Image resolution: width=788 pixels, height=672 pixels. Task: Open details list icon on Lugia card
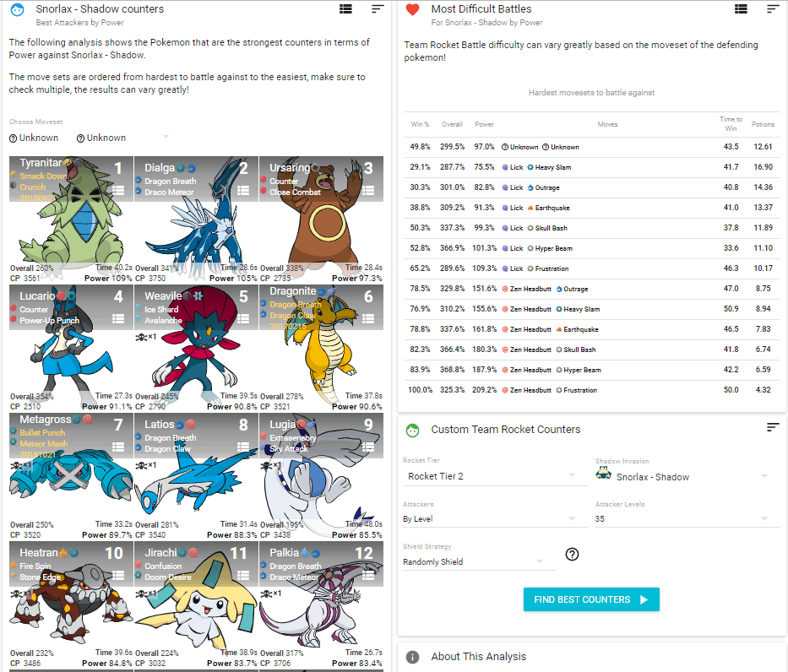[x=368, y=447]
